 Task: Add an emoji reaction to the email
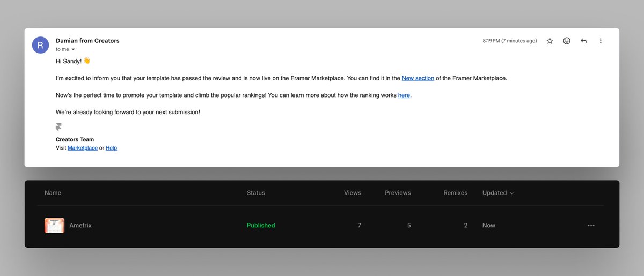coord(567,41)
